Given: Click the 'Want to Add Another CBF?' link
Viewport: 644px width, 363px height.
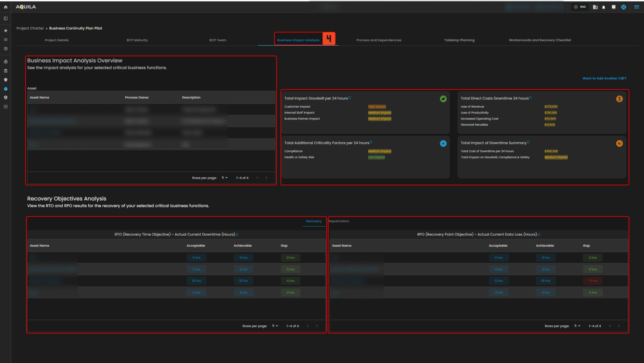Looking at the screenshot, I should coord(604,78).
